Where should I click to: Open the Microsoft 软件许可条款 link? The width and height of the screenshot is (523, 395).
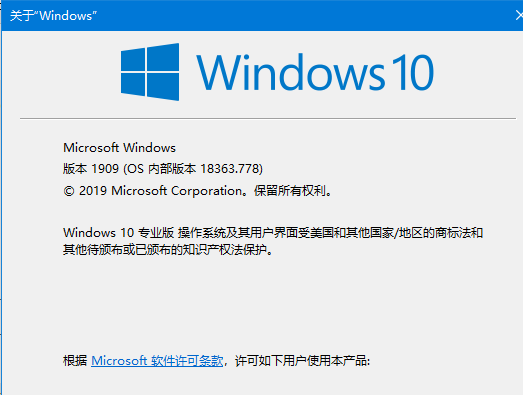click(157, 361)
